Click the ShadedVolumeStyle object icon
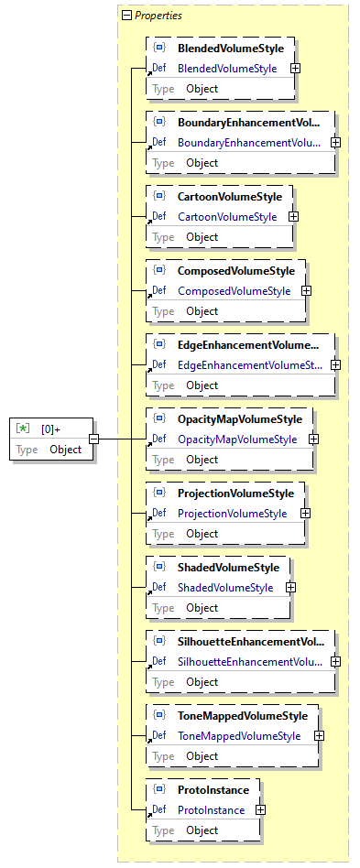Image resolution: width=360 pixels, height=868 pixels. point(159,567)
